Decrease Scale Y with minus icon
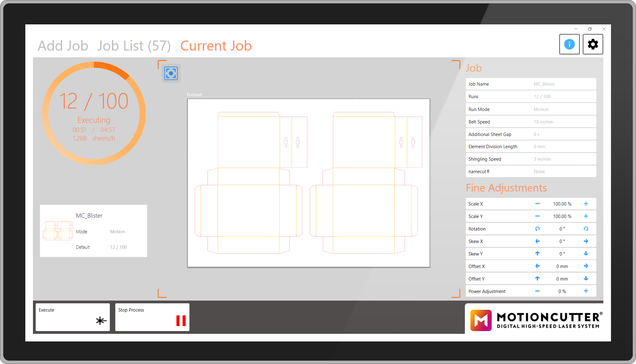The width and height of the screenshot is (636, 364). point(537,216)
